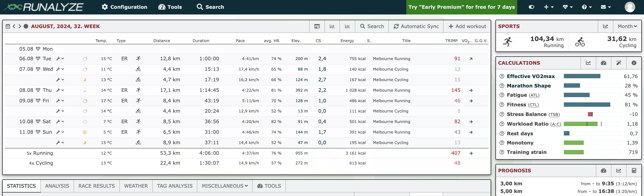Click Add workout
Viewport: 644px width, 196px height.
[x=467, y=26]
